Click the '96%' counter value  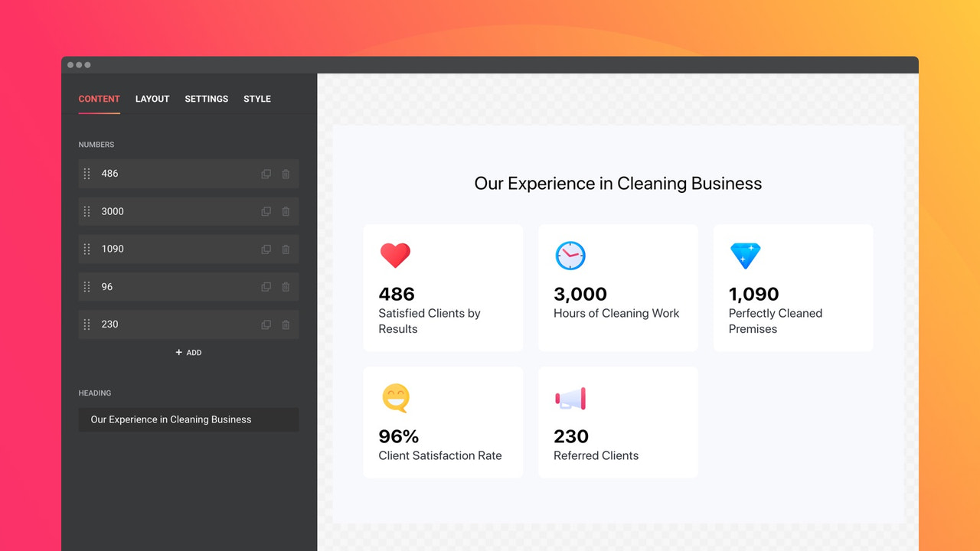(x=399, y=436)
